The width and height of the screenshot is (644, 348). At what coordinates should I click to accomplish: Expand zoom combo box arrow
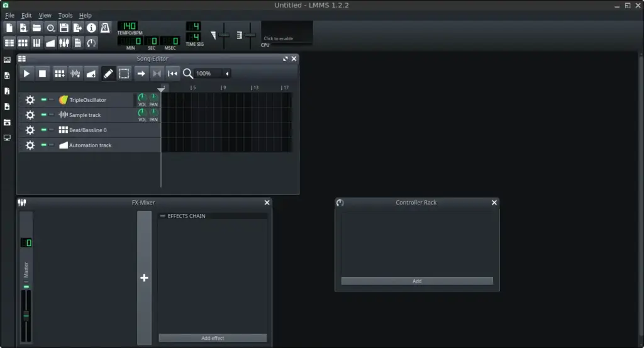pyautogui.click(x=226, y=74)
